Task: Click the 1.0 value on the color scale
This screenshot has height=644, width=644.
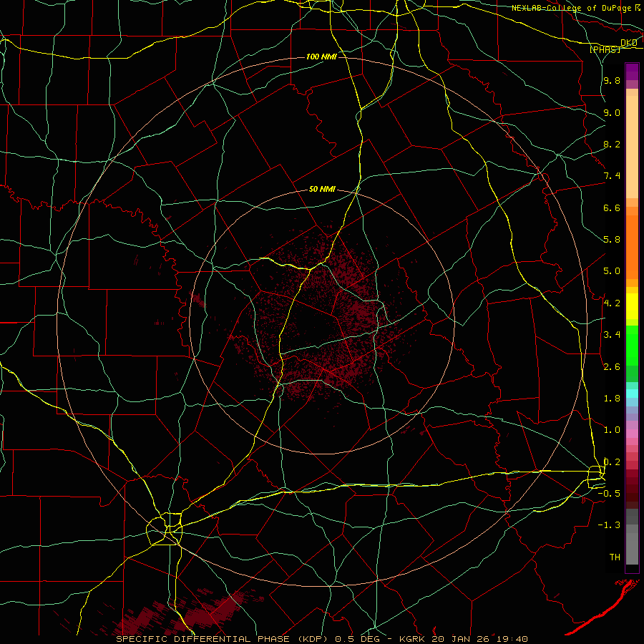Action: [612, 430]
